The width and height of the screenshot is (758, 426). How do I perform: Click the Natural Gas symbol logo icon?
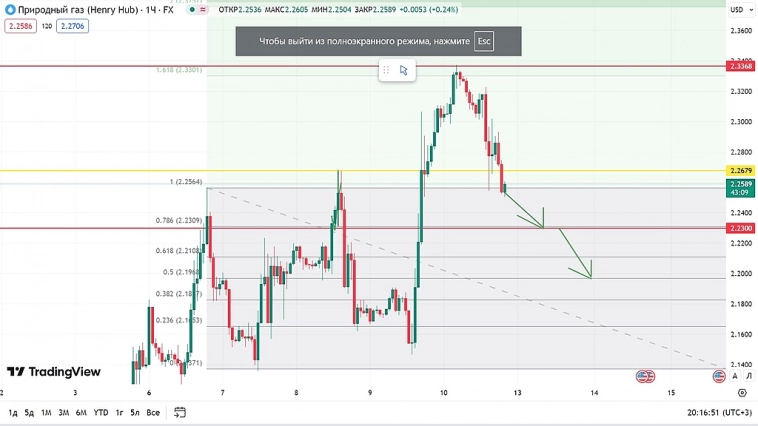(x=10, y=10)
